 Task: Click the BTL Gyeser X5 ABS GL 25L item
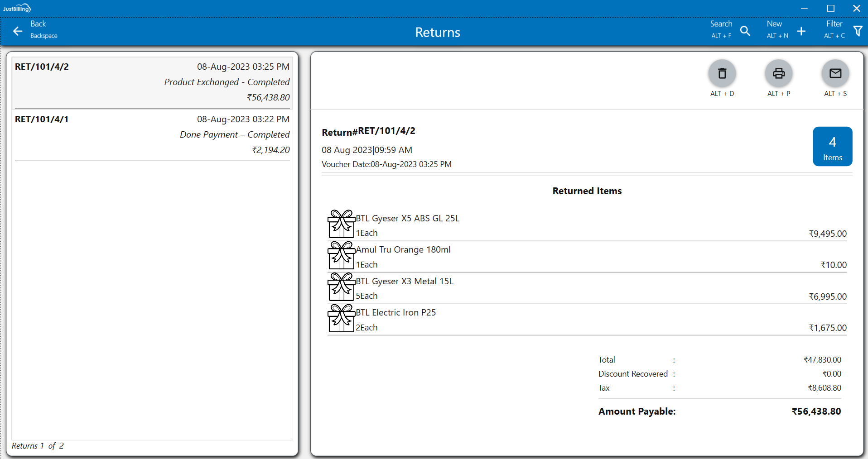(407, 218)
